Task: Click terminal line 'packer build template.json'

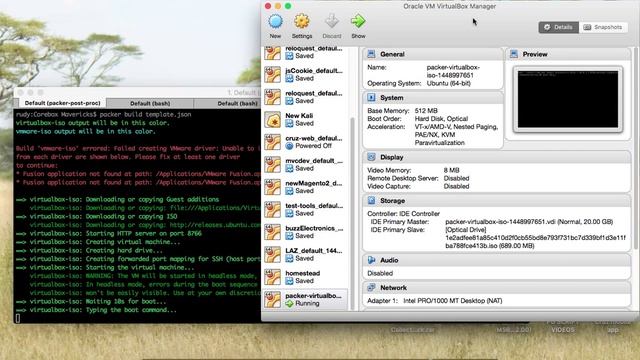Action: (145, 115)
